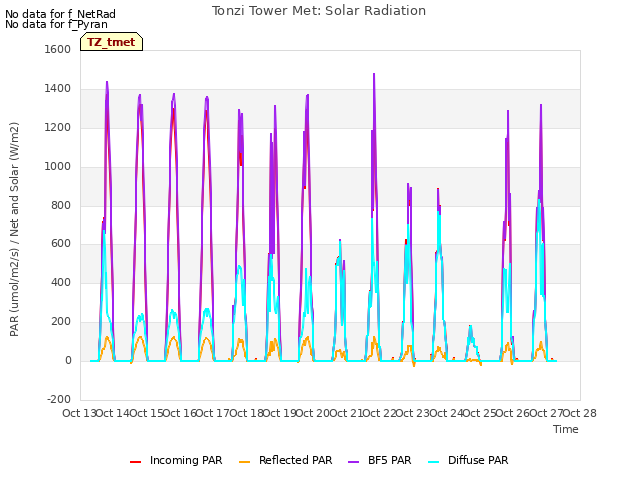Click the Diffuse PAR legend label
The height and width of the screenshot is (480, 640).
478,460
